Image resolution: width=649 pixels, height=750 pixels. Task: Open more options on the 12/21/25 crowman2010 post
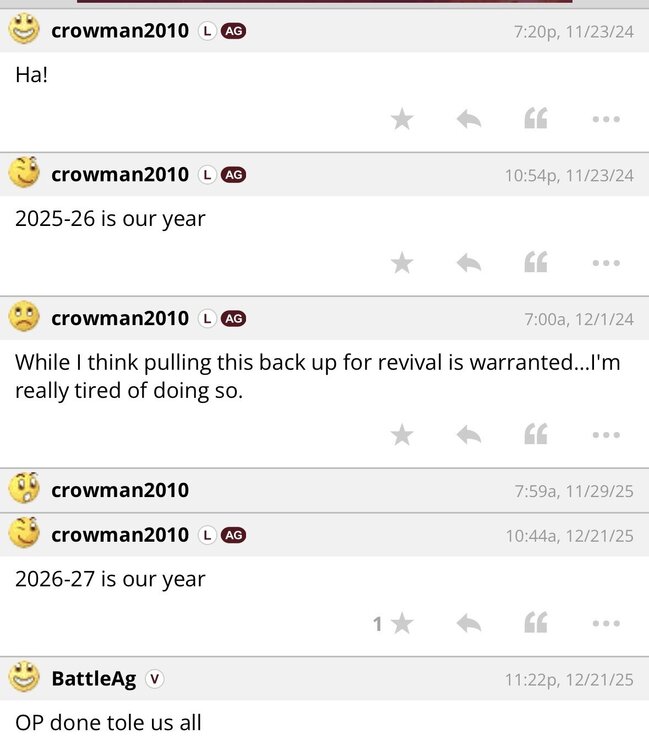point(606,623)
